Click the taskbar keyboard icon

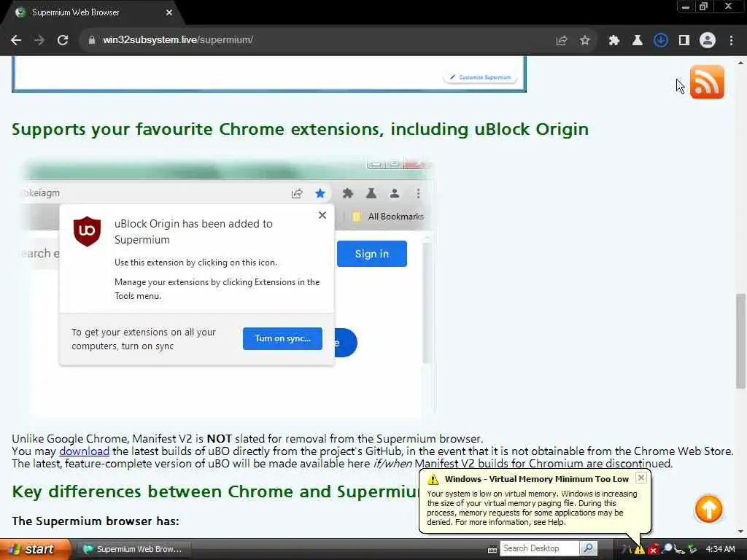click(x=492, y=550)
